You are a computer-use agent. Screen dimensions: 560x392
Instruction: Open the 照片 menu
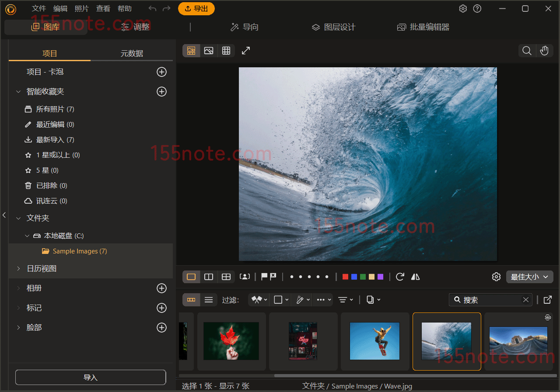[81, 9]
